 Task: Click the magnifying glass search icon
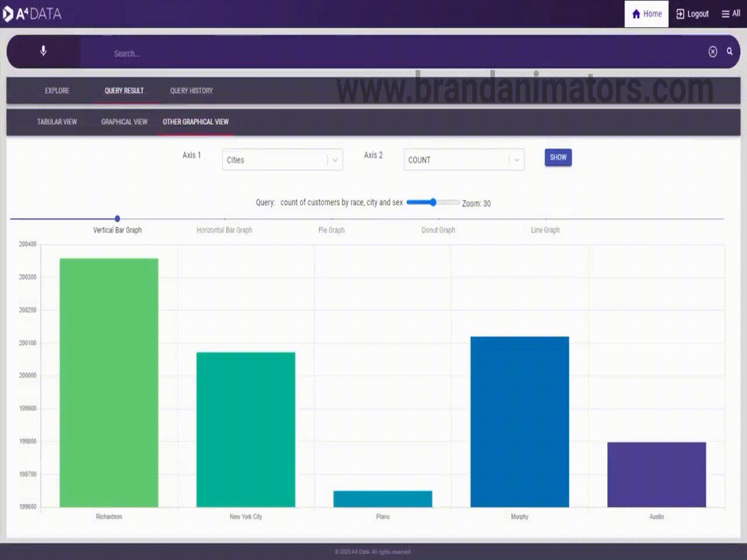[730, 51]
